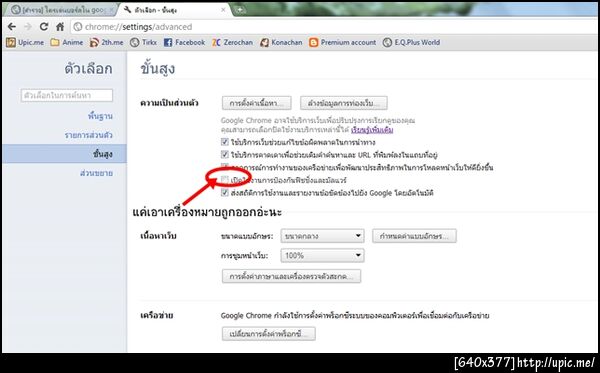Select the เนื้อหาเว็บ section heading

[158, 236]
